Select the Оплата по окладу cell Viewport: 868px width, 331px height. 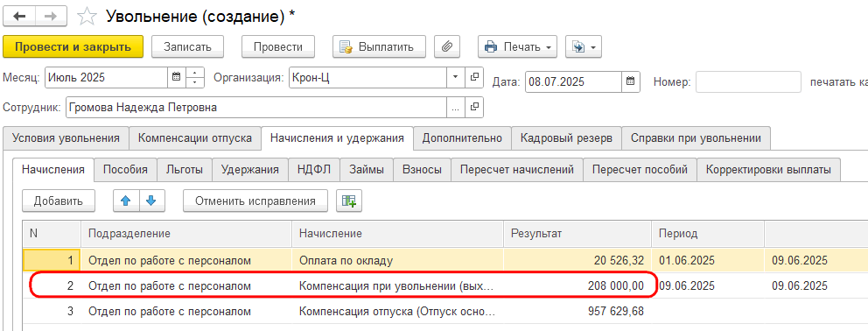[397, 260]
